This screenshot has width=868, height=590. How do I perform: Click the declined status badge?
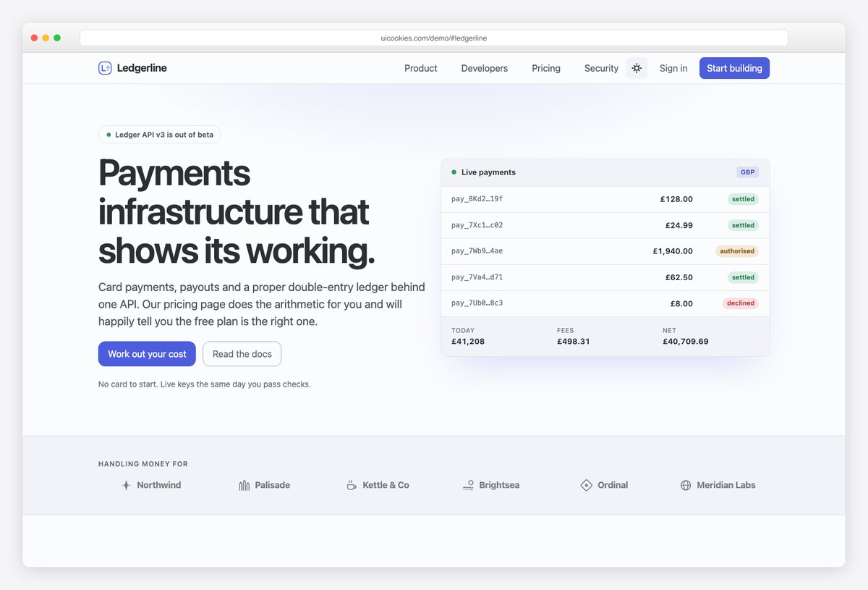tap(741, 303)
